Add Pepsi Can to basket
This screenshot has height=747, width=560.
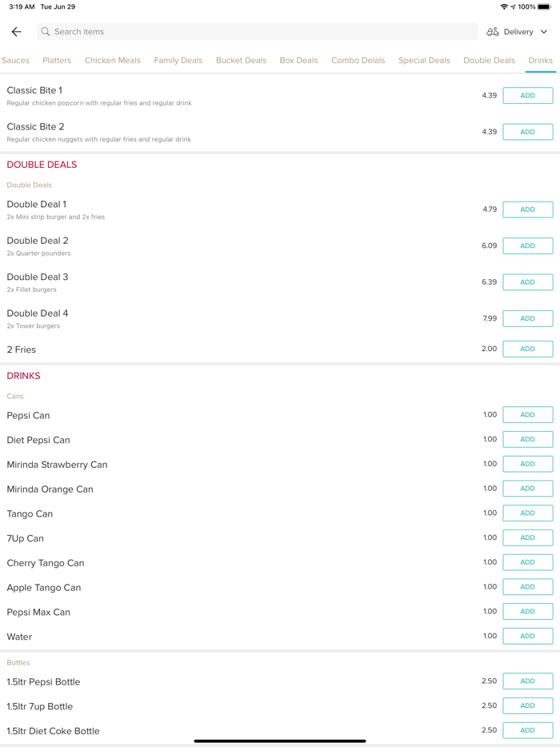[x=527, y=415]
